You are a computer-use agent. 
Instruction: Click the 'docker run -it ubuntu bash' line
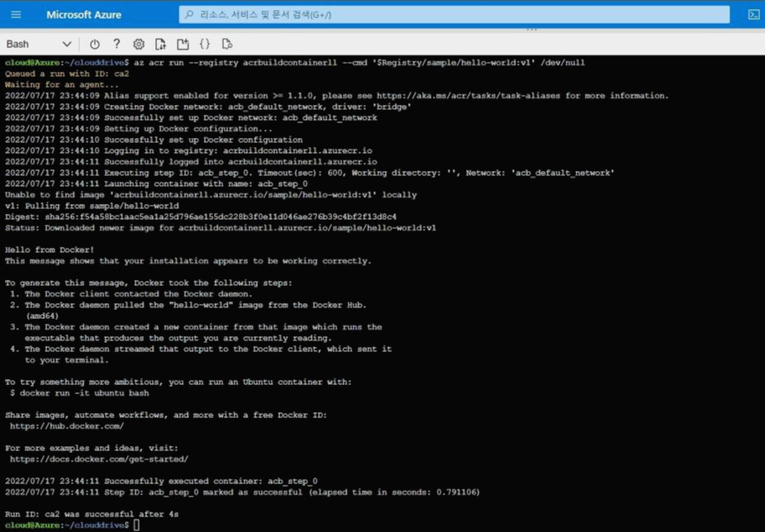(79, 393)
